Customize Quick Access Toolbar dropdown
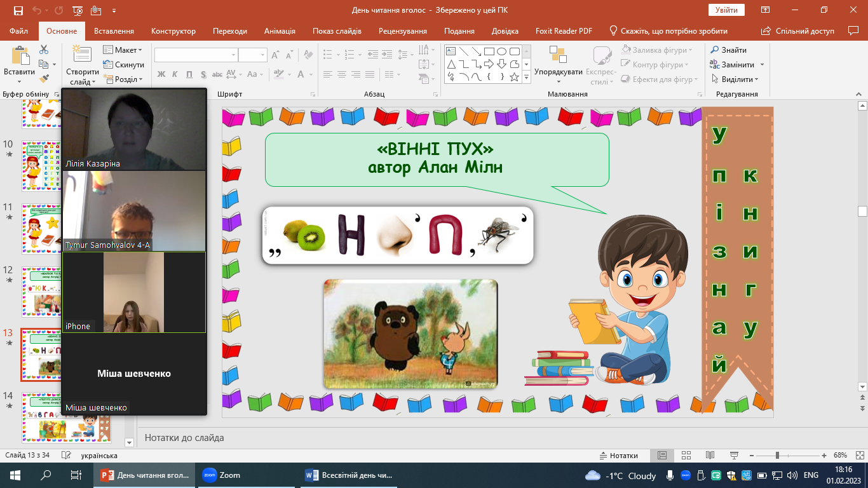The height and width of the screenshot is (488, 868). click(x=114, y=11)
